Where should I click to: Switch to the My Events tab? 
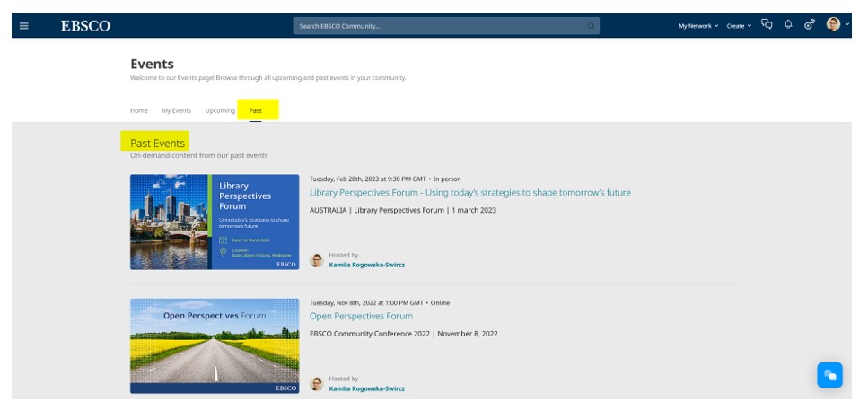pyautogui.click(x=176, y=110)
